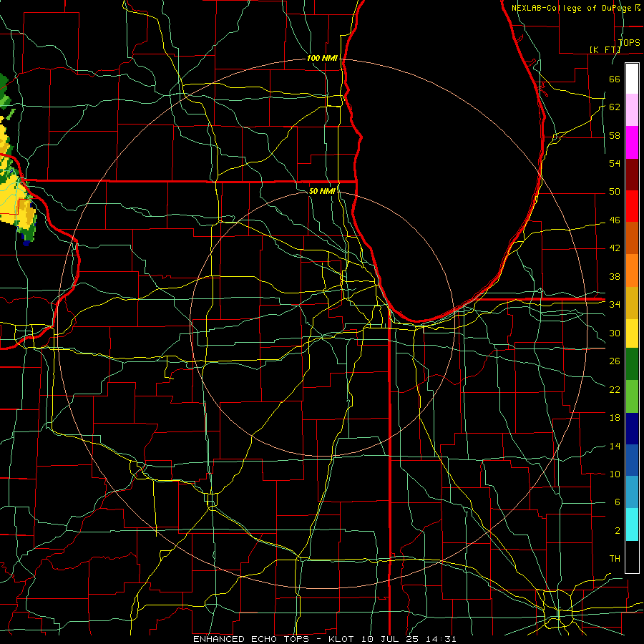Click the "6" scale value
Image resolution: width=644 pixels, height=644 pixels.
pyautogui.click(x=617, y=502)
